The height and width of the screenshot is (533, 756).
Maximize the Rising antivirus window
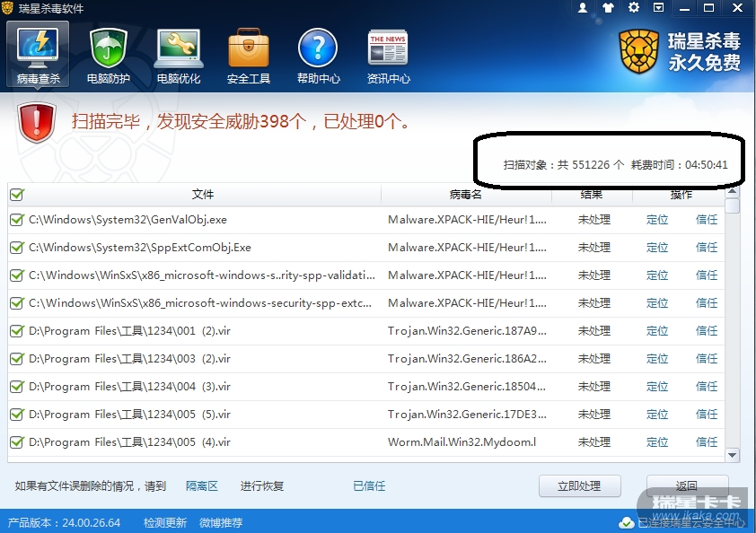pos(709,8)
